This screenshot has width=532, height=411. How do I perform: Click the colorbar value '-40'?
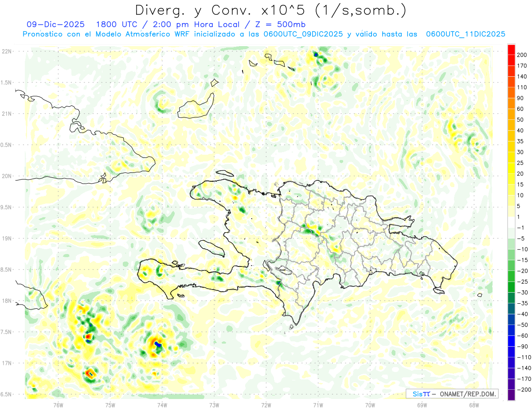(x=523, y=314)
